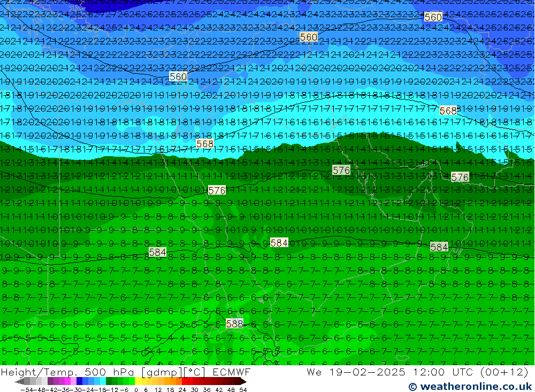Click the ECMWF model name

(232, 372)
